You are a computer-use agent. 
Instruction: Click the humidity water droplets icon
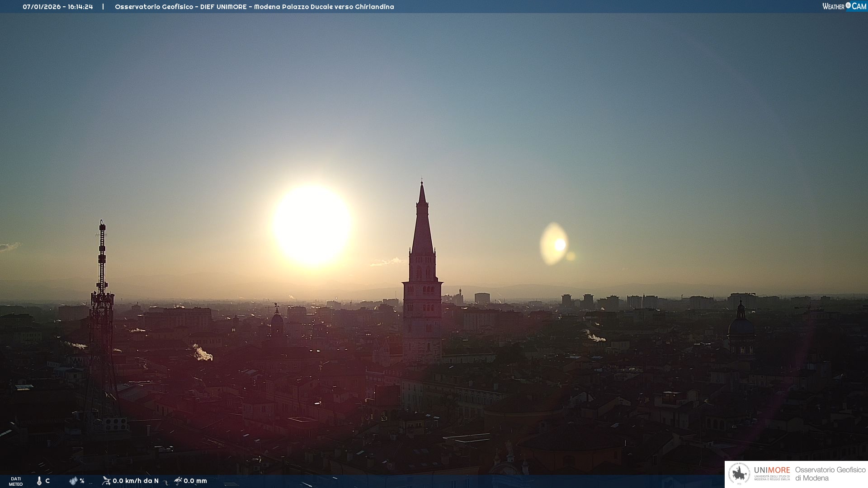pyautogui.click(x=73, y=481)
